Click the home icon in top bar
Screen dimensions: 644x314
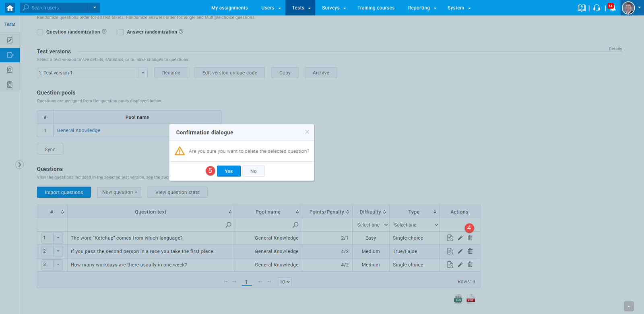coord(10,8)
